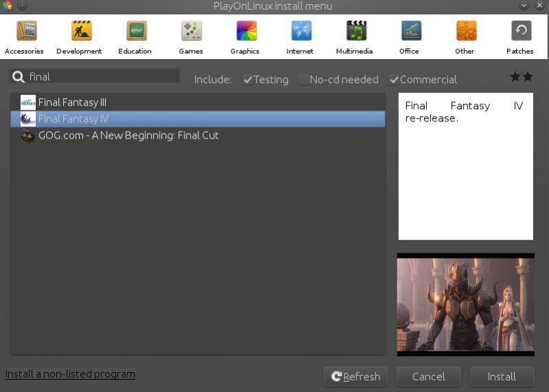This screenshot has height=392, width=549.
Task: Open Install a non-listed program link
Action: [71, 374]
